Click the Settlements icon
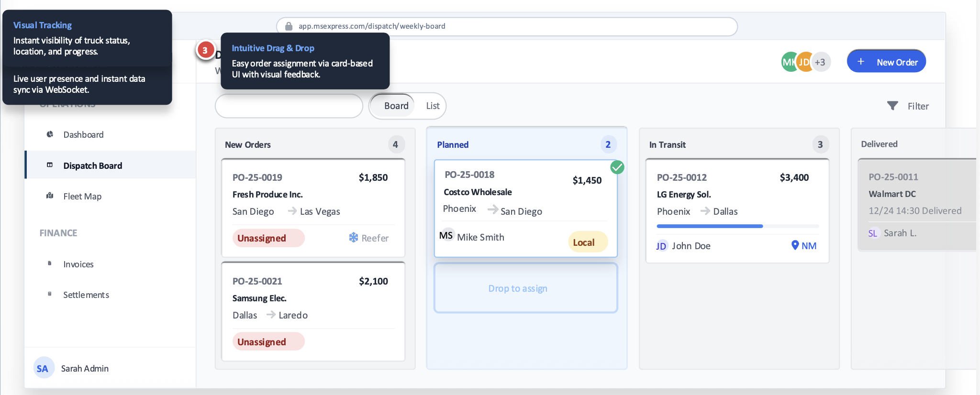The width and height of the screenshot is (980, 395). coord(50,294)
